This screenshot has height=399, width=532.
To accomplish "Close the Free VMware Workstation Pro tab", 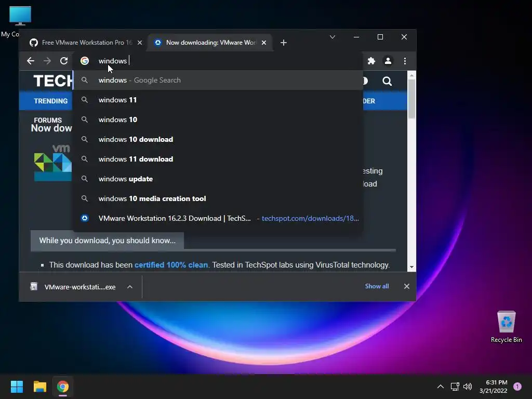I will pos(140,43).
